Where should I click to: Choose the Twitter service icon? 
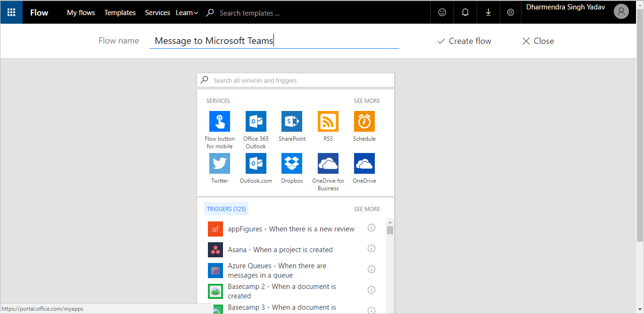220,163
